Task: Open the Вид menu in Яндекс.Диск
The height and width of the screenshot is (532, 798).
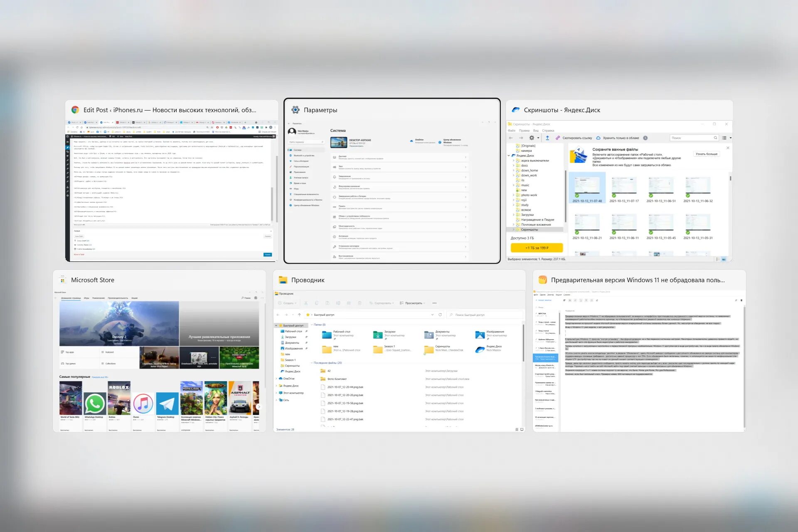Action: [x=536, y=131]
